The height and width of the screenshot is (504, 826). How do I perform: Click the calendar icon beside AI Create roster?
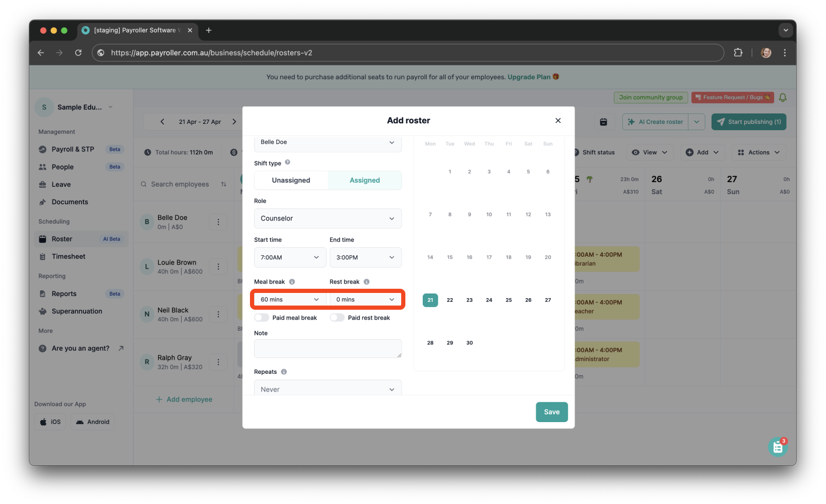[604, 122]
